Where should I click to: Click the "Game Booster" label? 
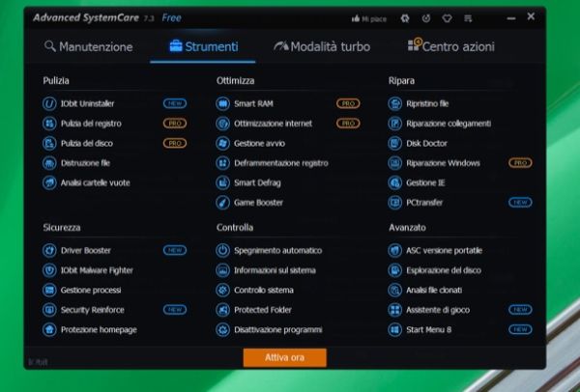[x=258, y=203]
